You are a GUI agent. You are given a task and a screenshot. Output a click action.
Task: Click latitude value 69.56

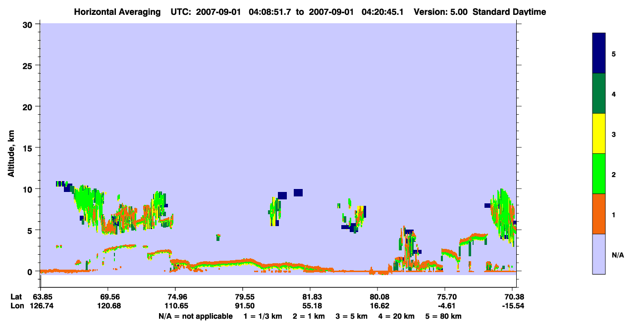(108, 297)
